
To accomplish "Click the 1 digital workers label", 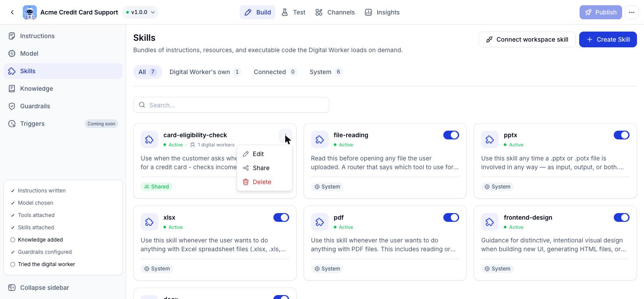I will point(212,145).
